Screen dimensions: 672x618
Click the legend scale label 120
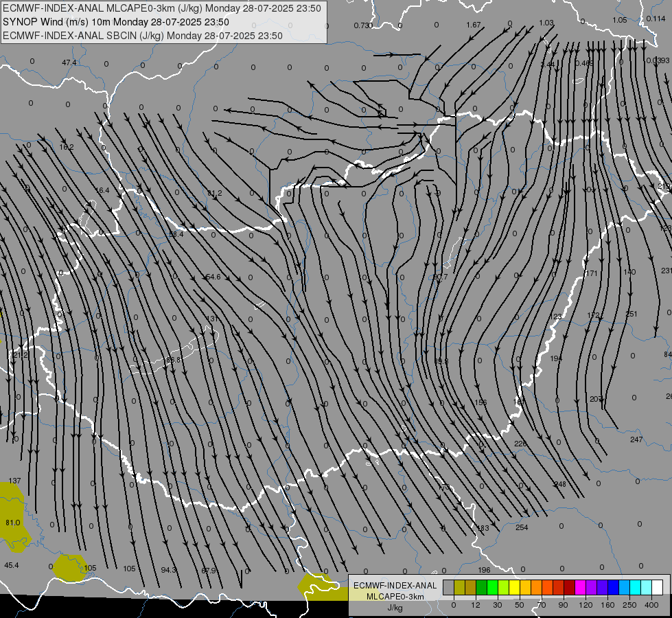[x=586, y=605]
